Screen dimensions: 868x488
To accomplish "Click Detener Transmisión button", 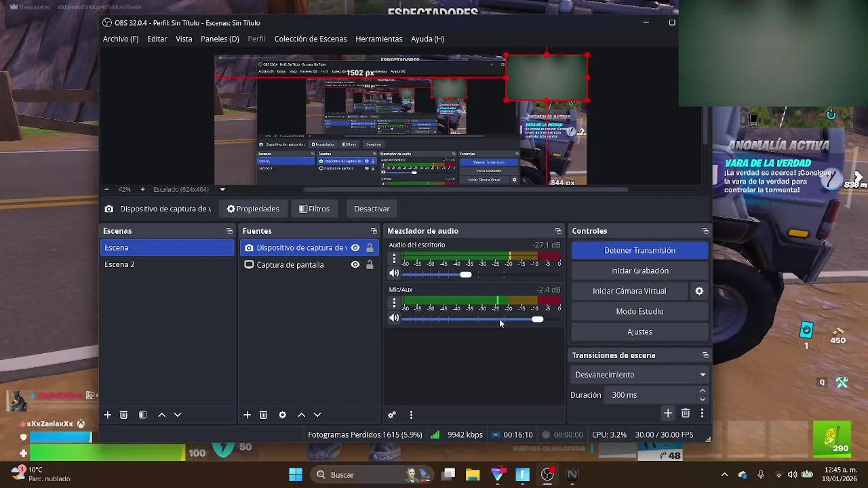I will [x=639, y=250].
